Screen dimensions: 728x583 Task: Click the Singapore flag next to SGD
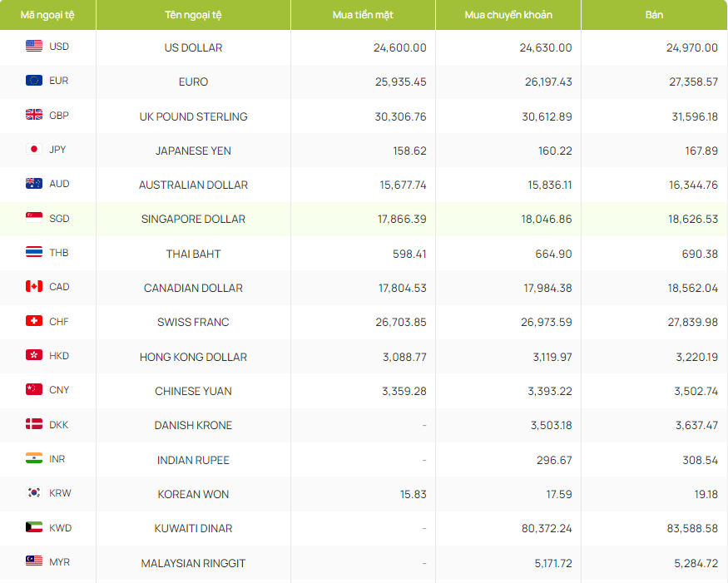click(x=34, y=219)
